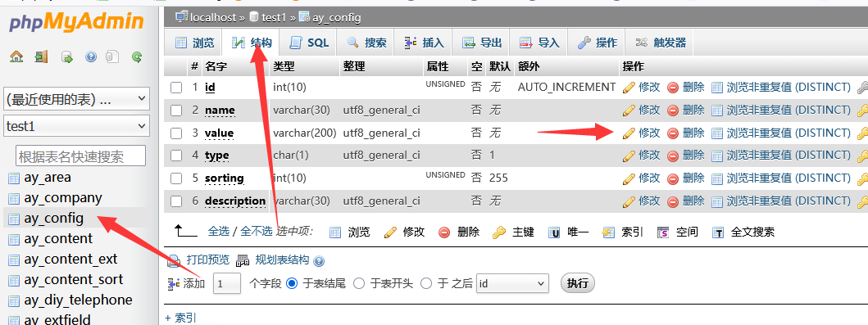The width and height of the screenshot is (868, 325).
Task: Open the query window icon in sidebar
Action: (67, 56)
